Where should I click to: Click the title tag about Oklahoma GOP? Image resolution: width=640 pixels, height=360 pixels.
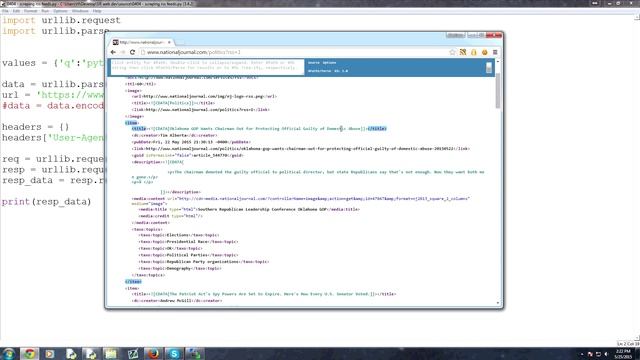pos(259,129)
